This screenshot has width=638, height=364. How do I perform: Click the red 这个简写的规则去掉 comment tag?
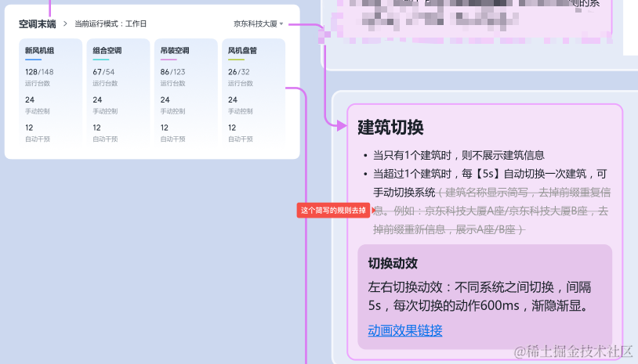click(333, 211)
